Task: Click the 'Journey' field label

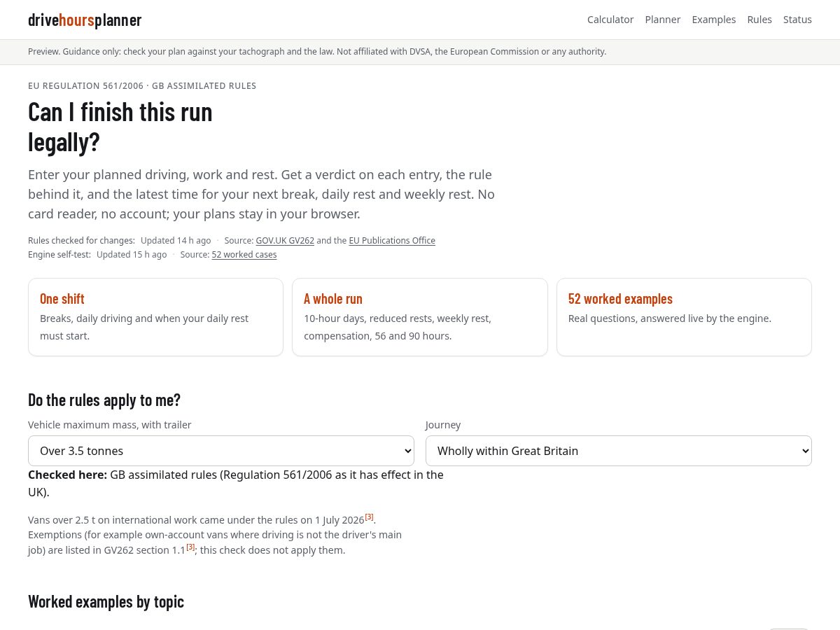Action: (443, 425)
